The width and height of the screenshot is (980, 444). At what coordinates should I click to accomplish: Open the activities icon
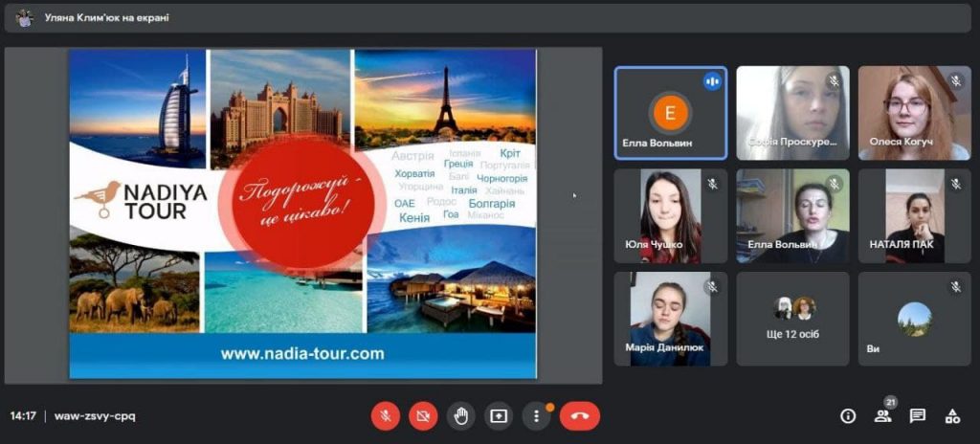click(x=952, y=416)
